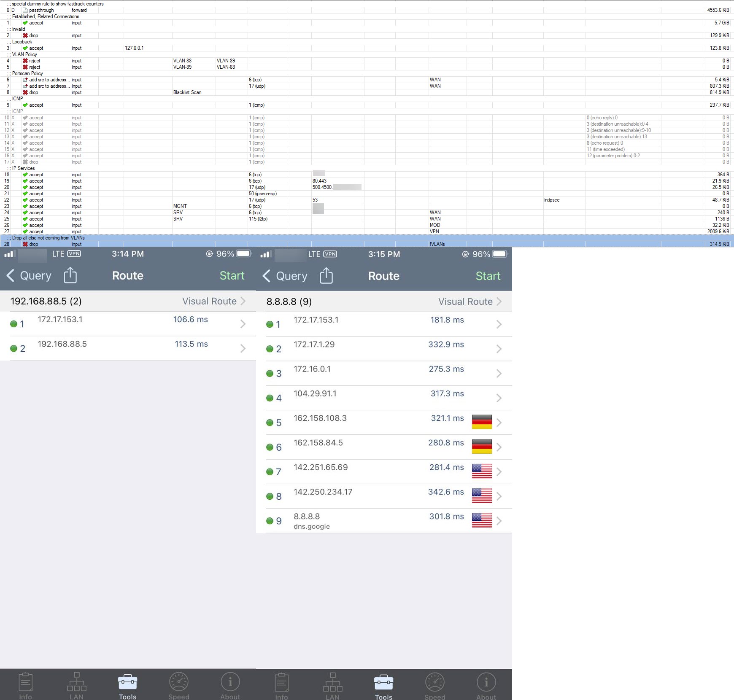Image resolution: width=734 pixels, height=700 pixels.
Task: Click accept checkmark on Loopback rule 127.0.0.1
Action: [25, 48]
